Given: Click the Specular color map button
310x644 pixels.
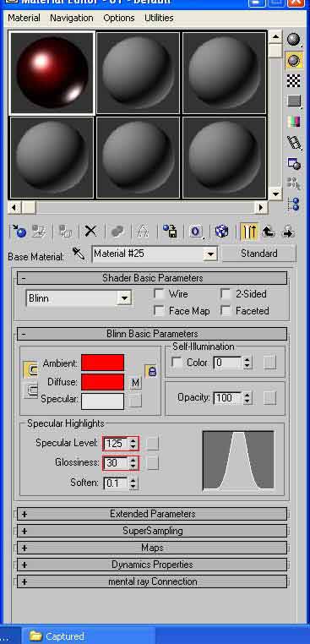Looking at the screenshot, I should pyautogui.click(x=135, y=401).
